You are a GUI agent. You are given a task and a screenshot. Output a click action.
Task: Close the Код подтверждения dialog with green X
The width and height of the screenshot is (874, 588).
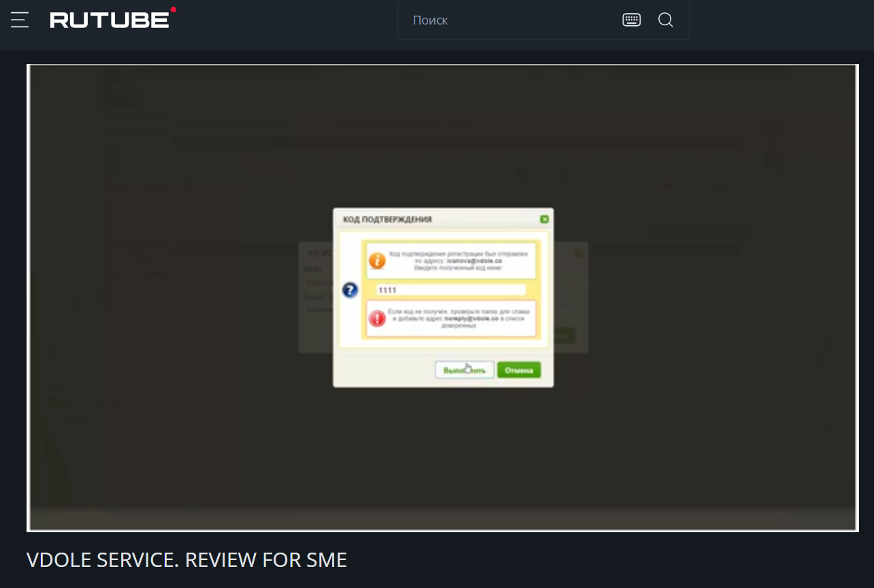tap(544, 219)
